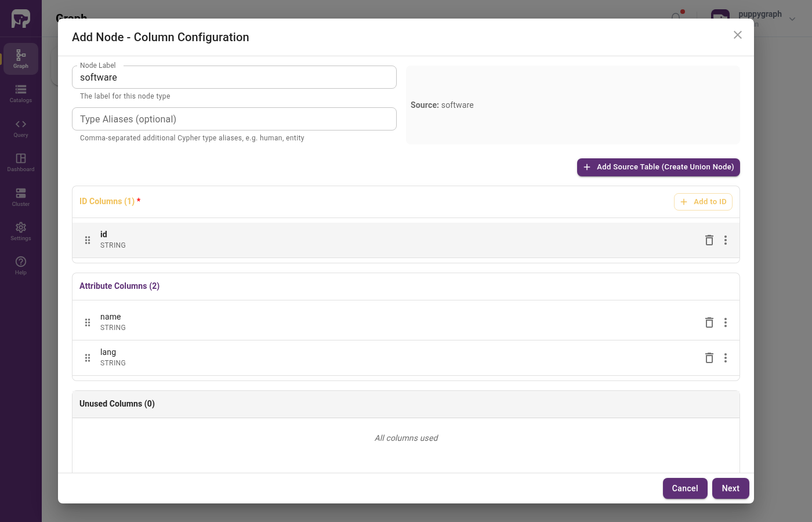812x522 pixels.
Task: Open more options for id column
Action: [x=726, y=240]
